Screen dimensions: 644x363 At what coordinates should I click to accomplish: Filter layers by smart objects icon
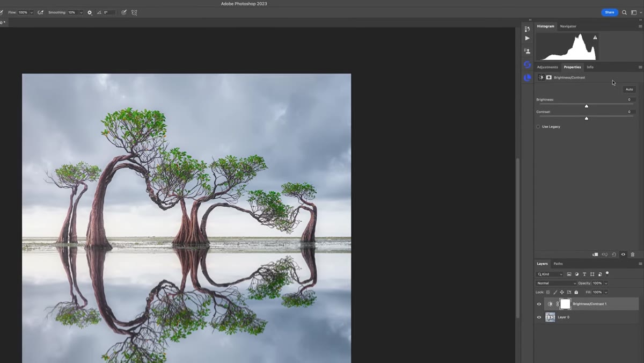pos(599,274)
